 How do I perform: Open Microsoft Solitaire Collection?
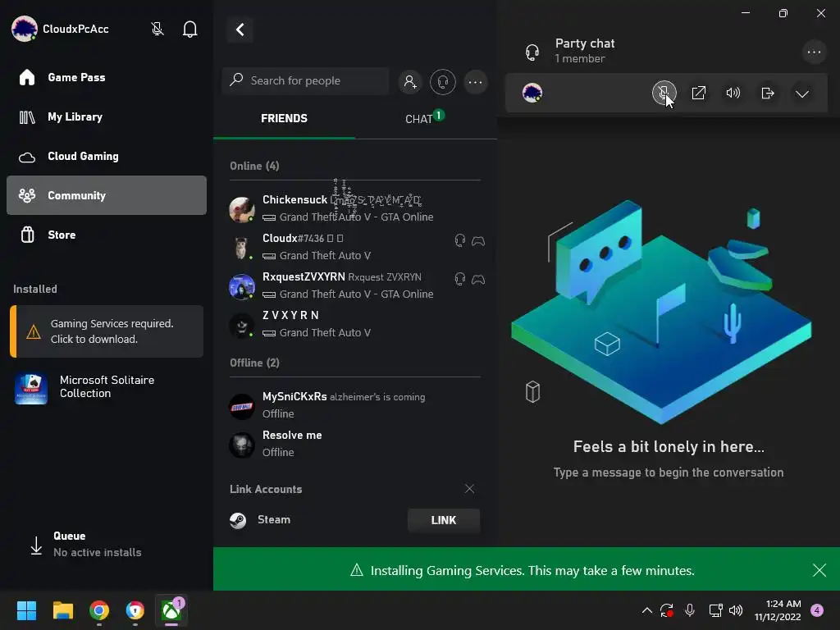click(107, 387)
